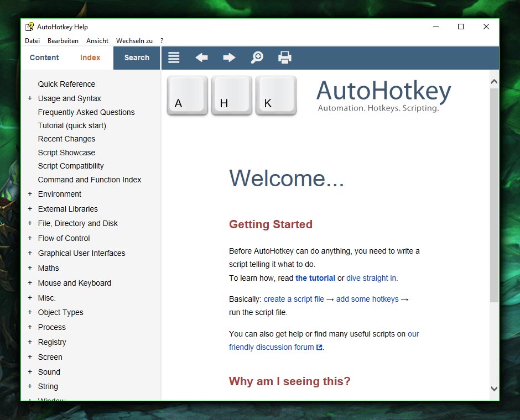Image resolution: width=520 pixels, height=420 pixels.
Task: Open Tutorial (quick start) topic
Action: click(x=72, y=125)
